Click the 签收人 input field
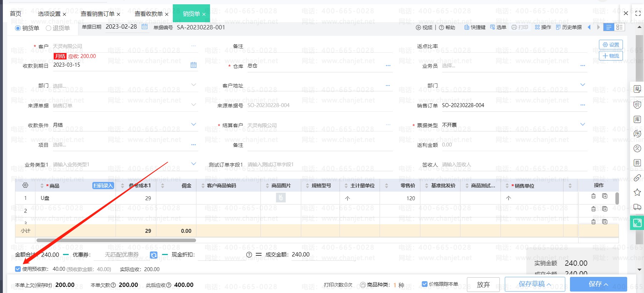The image size is (644, 293). click(x=512, y=165)
